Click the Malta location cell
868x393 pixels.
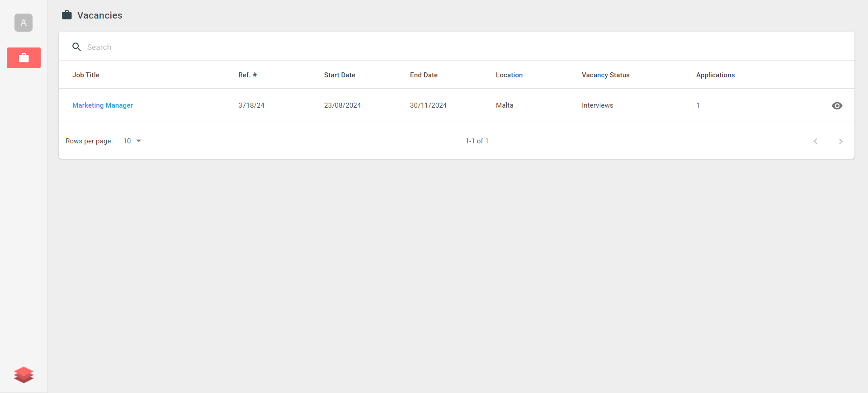tap(505, 105)
